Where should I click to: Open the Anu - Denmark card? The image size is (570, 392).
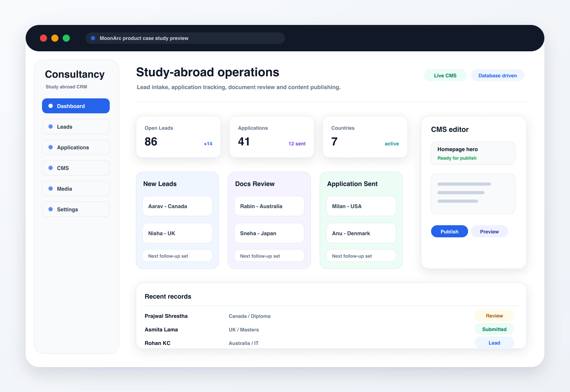[x=361, y=233]
